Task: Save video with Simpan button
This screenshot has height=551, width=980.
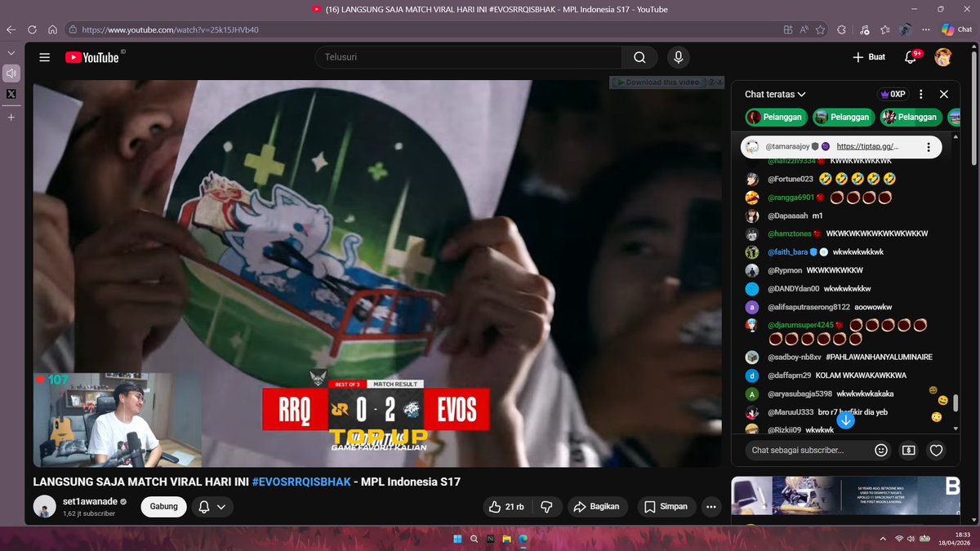Action: [x=666, y=507]
